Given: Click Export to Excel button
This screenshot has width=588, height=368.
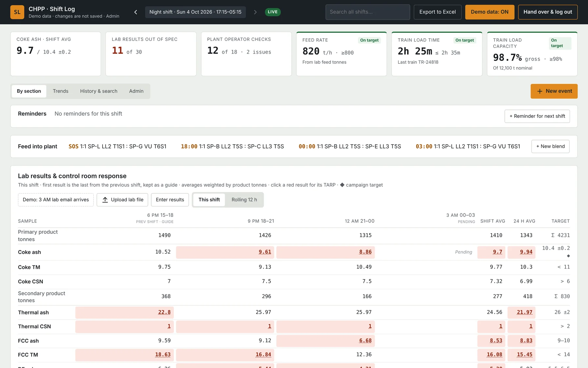Looking at the screenshot, I should pyautogui.click(x=437, y=12).
